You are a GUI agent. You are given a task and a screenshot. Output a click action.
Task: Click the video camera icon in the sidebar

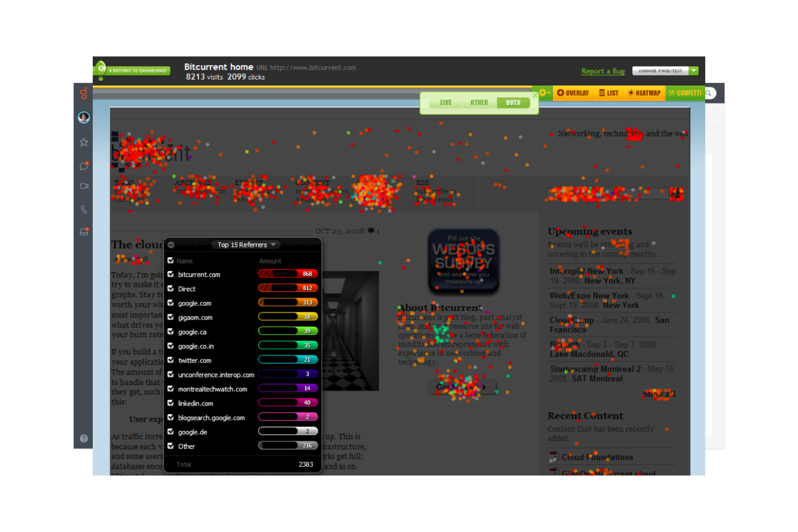[x=84, y=186]
